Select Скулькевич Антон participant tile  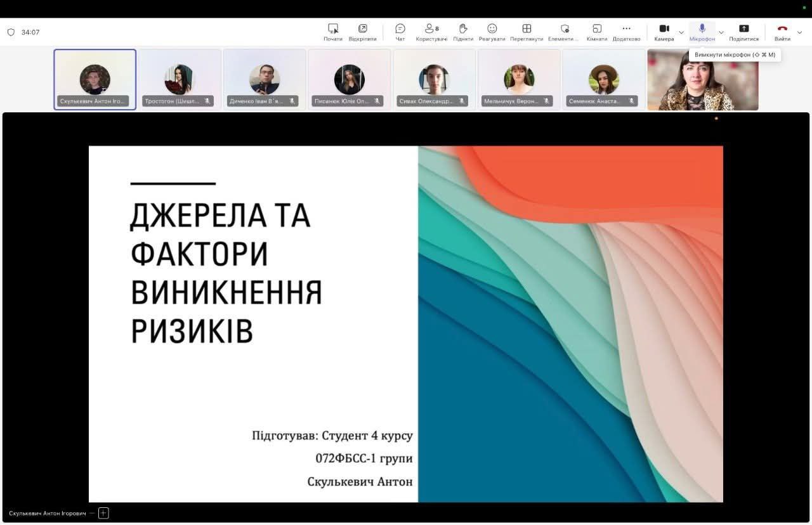point(95,80)
